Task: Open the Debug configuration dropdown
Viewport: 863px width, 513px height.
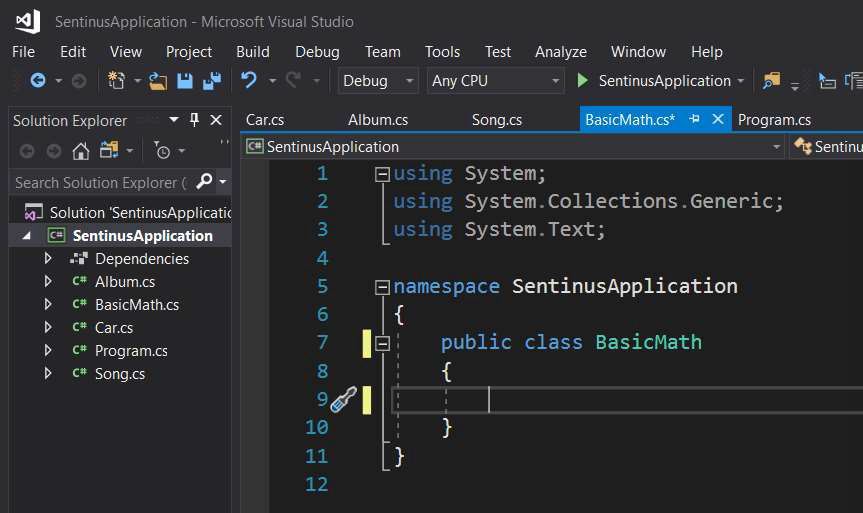Action: pyautogui.click(x=409, y=81)
